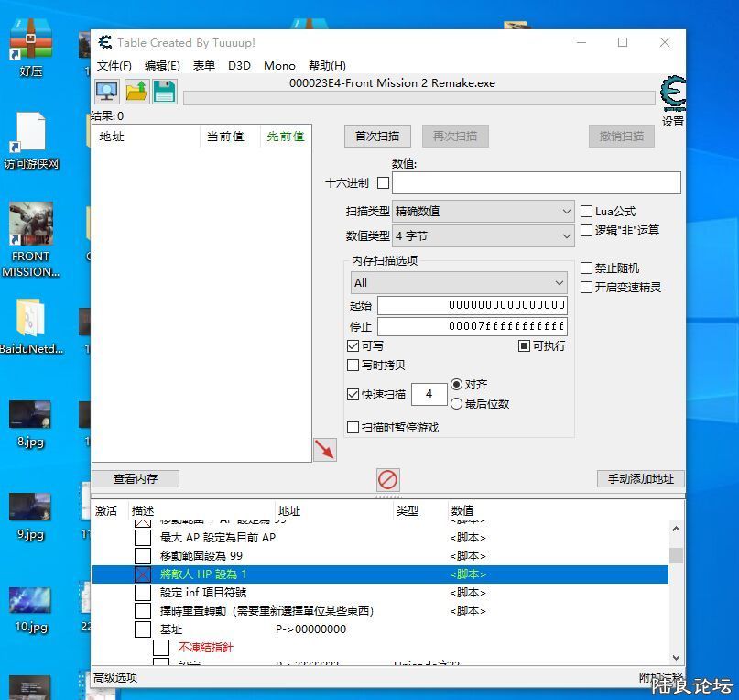Click the open file folder icon
739x700 pixels.
point(136,92)
